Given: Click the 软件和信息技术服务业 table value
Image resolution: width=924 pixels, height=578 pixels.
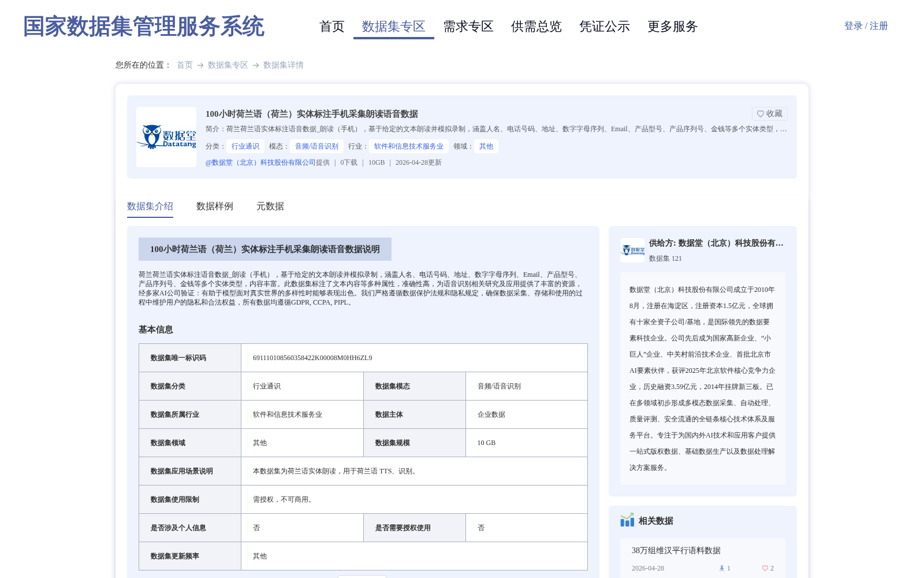Looking at the screenshot, I should 288,414.
